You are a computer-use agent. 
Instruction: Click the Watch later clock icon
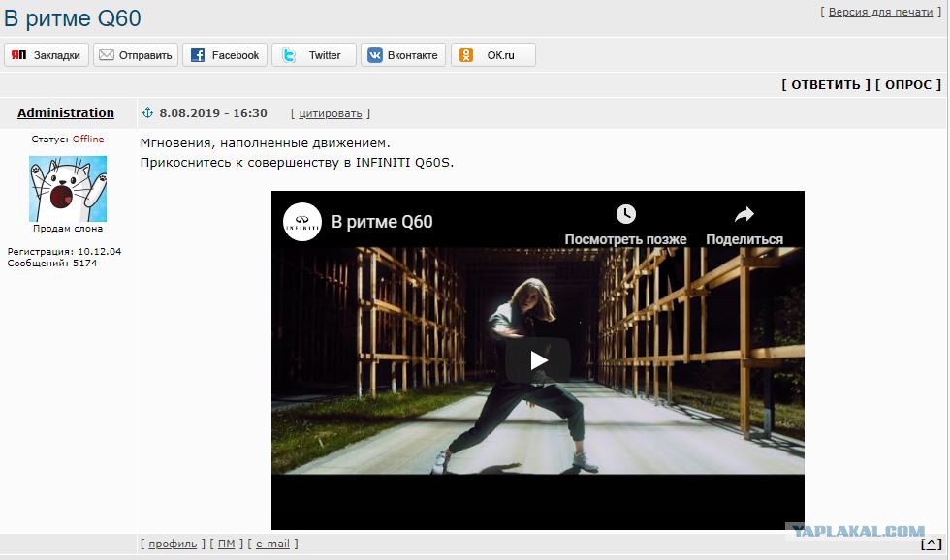pos(626,214)
